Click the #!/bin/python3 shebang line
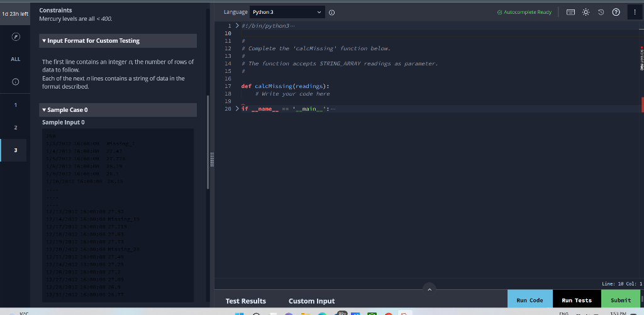644x315 pixels. tap(266, 26)
